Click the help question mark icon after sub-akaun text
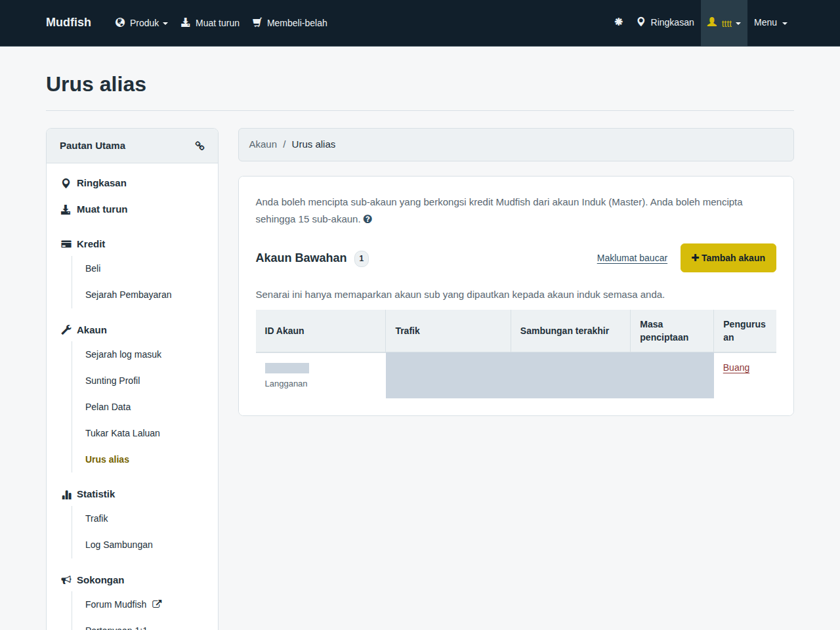The width and height of the screenshot is (840, 630). tap(367, 219)
